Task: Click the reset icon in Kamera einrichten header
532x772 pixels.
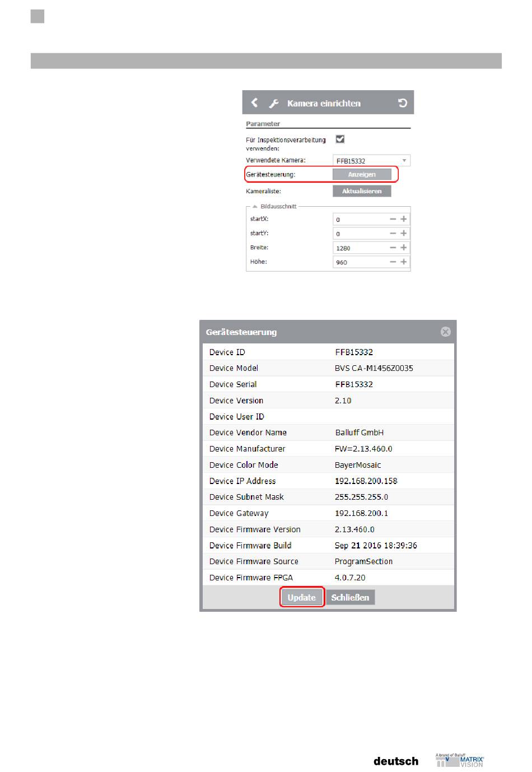Action: point(402,103)
